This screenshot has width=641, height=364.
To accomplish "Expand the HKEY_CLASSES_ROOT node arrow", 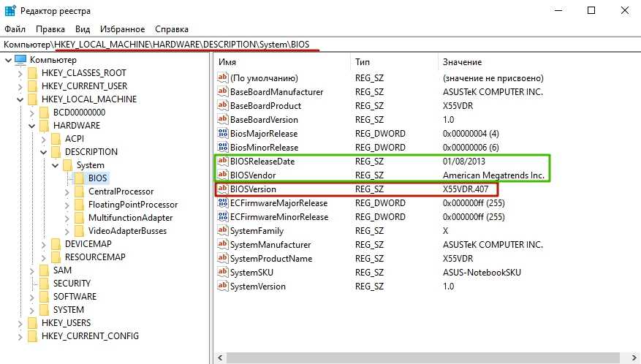I will coord(19,73).
